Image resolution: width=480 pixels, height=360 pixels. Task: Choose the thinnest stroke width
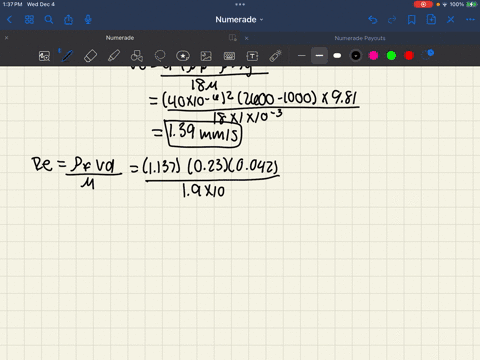301,56
